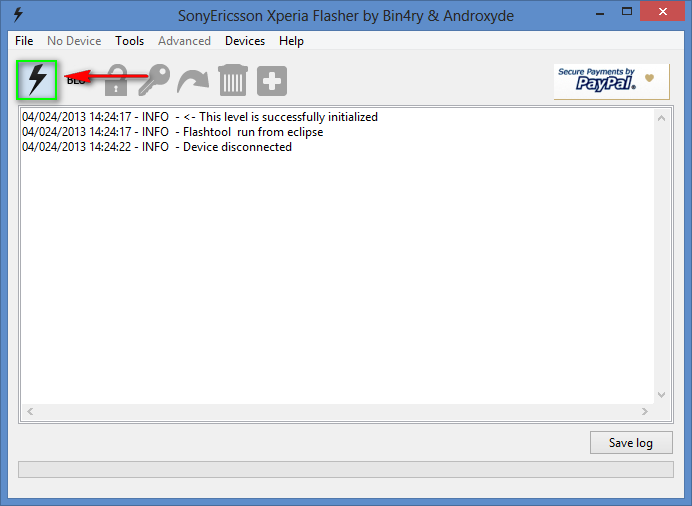Image resolution: width=692 pixels, height=506 pixels.
Task: Click the plus sign icon in toolbar
Action: point(272,81)
